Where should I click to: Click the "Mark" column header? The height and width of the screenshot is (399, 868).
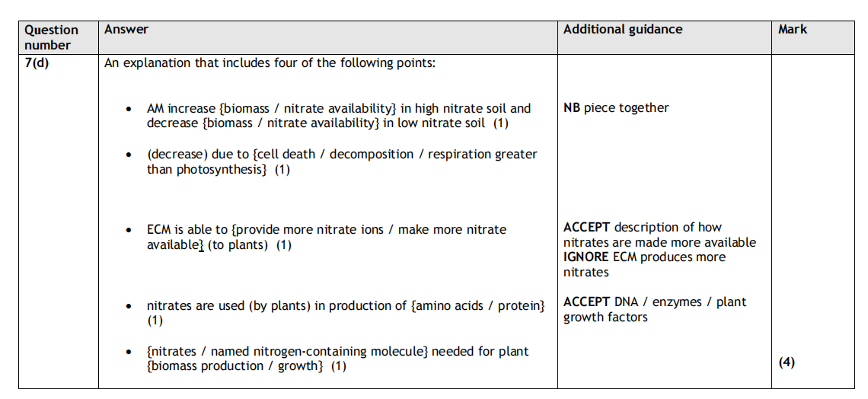click(793, 30)
